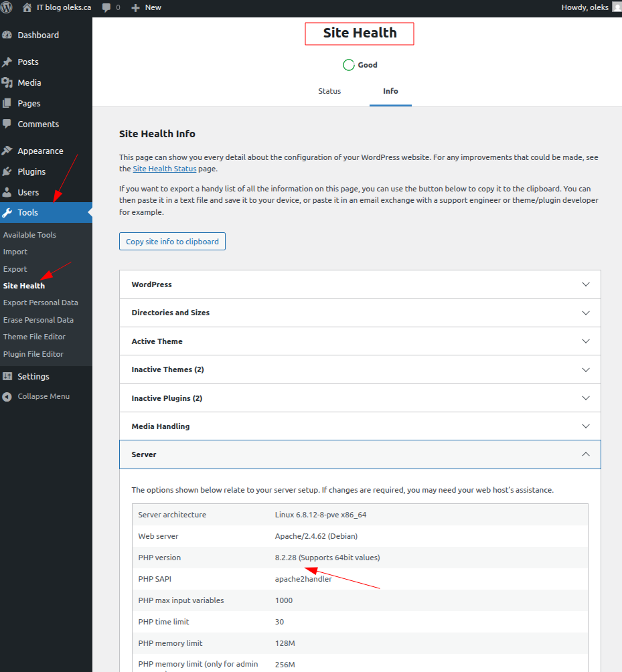Image resolution: width=622 pixels, height=672 pixels.
Task: Click the Plugins plug icon
Action: pyautogui.click(x=7, y=171)
